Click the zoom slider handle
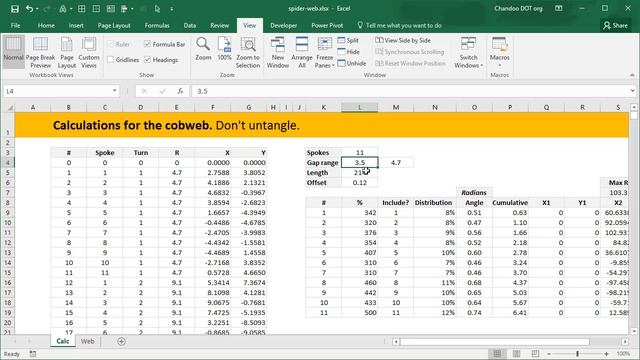 coord(577,354)
